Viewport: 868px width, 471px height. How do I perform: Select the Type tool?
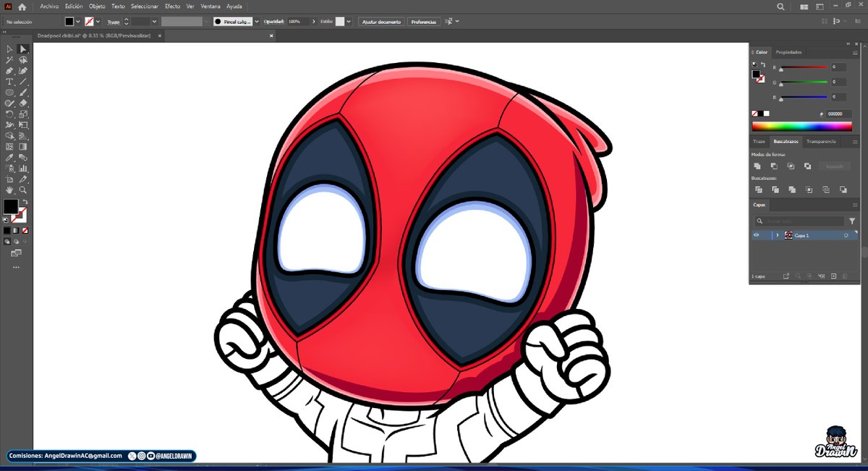9,81
